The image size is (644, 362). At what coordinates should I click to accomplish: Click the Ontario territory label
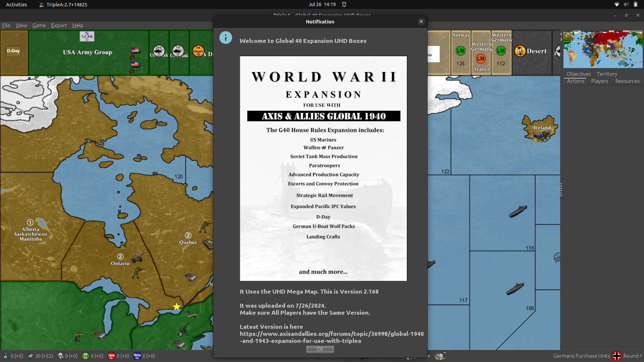tap(120, 263)
